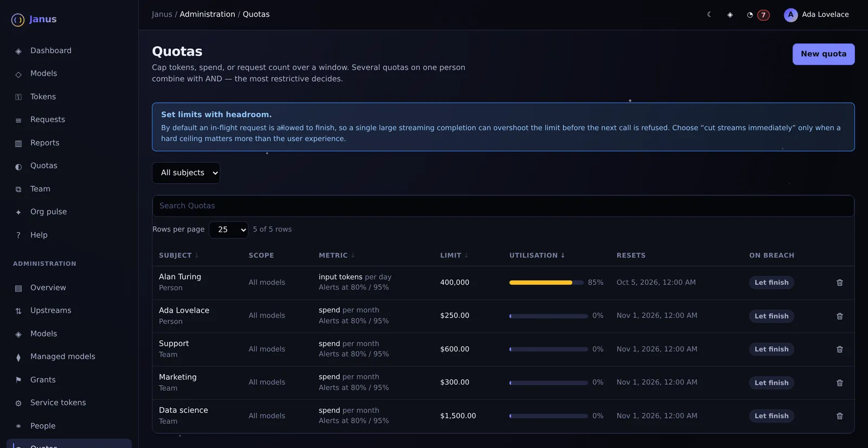Open People in the admin sidebar
The width and height of the screenshot is (868, 448).
(x=69, y=426)
